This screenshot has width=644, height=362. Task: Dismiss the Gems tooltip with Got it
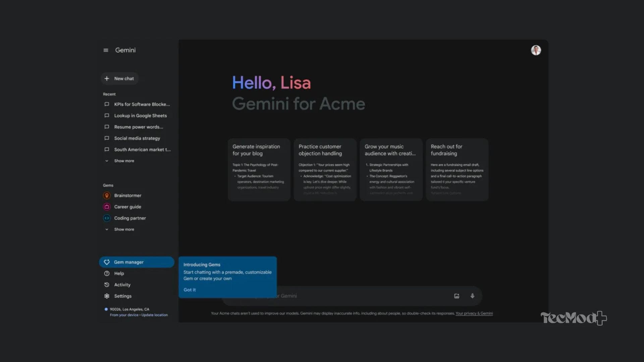tap(190, 290)
